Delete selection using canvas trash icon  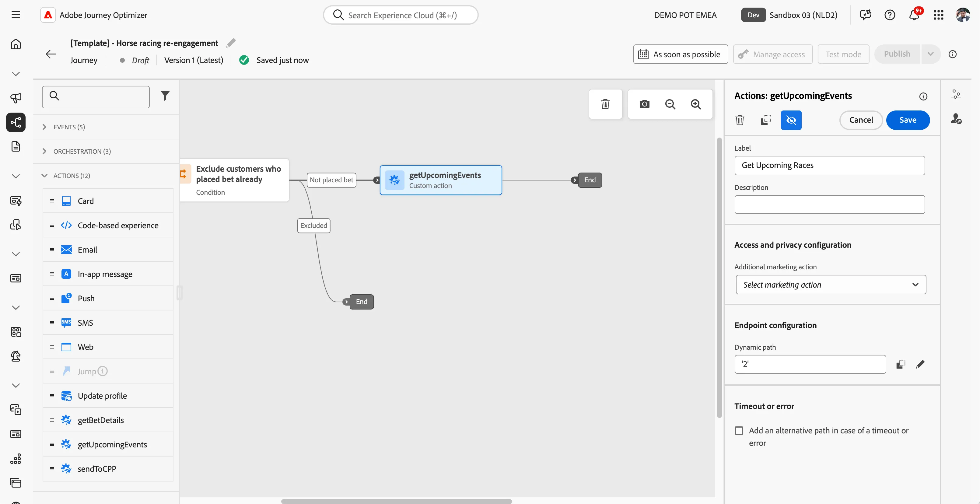pyautogui.click(x=605, y=104)
